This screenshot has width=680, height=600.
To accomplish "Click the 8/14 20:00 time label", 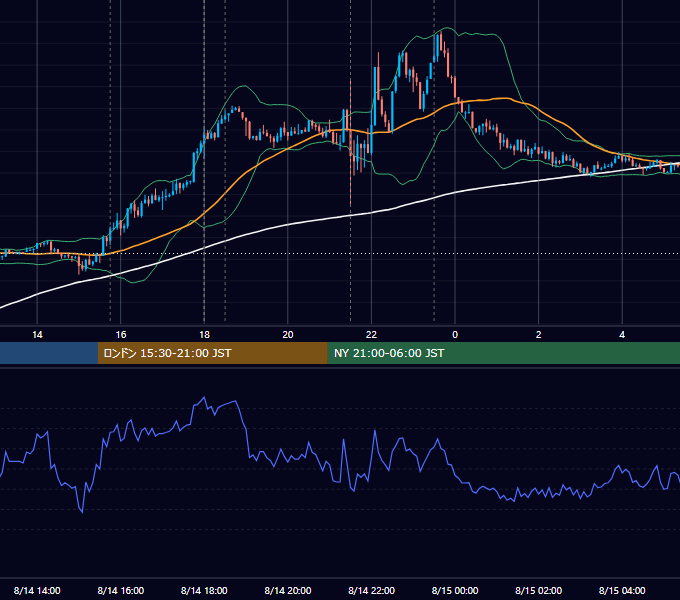I will pyautogui.click(x=288, y=590).
